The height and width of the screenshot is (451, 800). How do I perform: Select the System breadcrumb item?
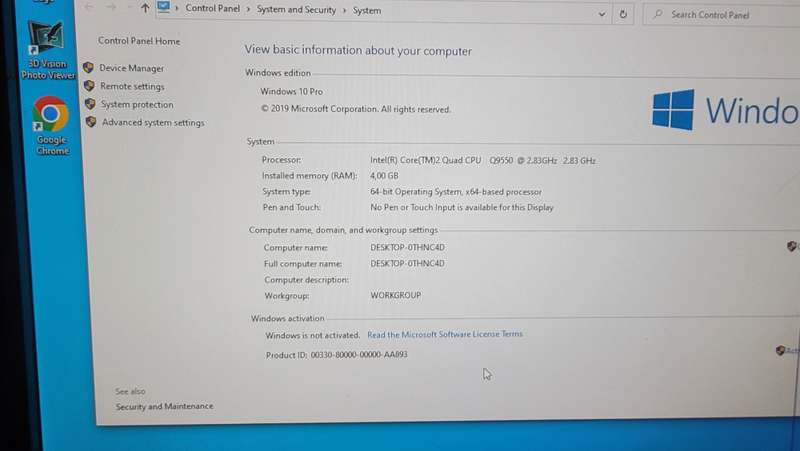coord(367,10)
